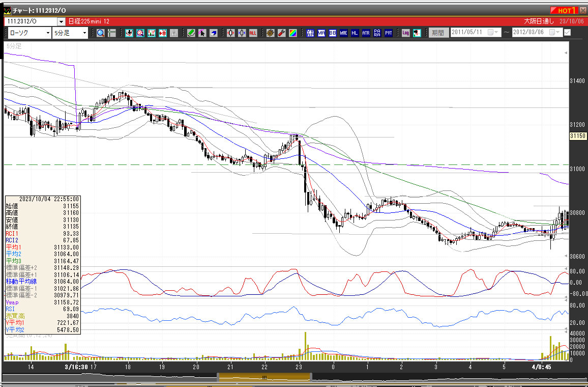This screenshot has height=387, width=588.
Task: Toggle the ATR indicator button
Action: 366,33
